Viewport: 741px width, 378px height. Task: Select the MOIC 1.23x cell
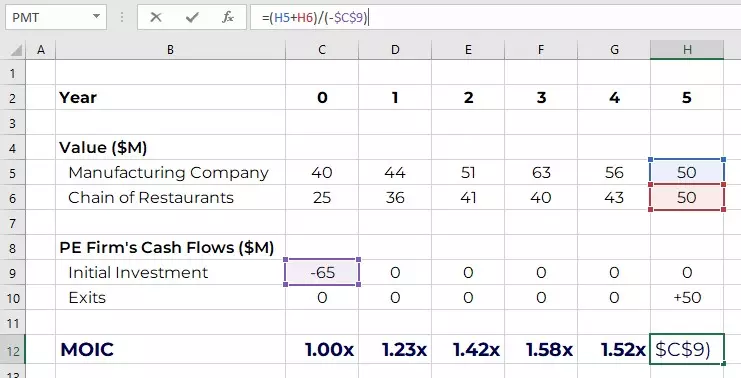pyautogui.click(x=395, y=350)
